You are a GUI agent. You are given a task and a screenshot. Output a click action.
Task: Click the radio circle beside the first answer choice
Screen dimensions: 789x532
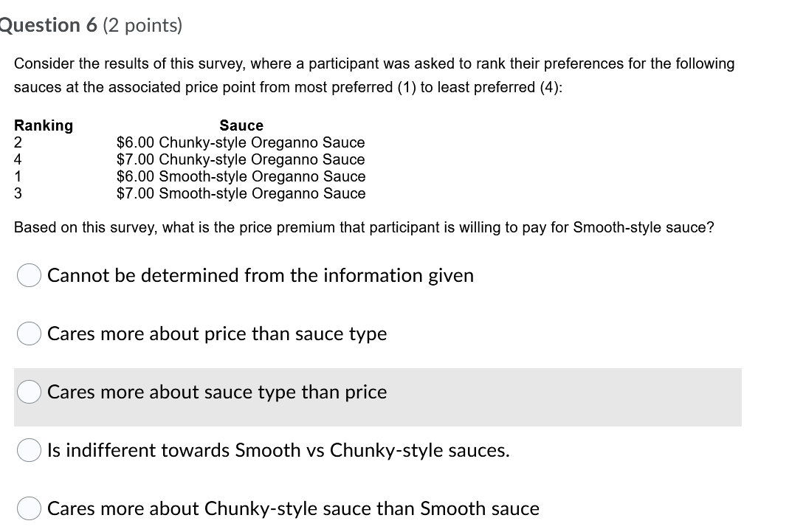pyautogui.click(x=28, y=275)
